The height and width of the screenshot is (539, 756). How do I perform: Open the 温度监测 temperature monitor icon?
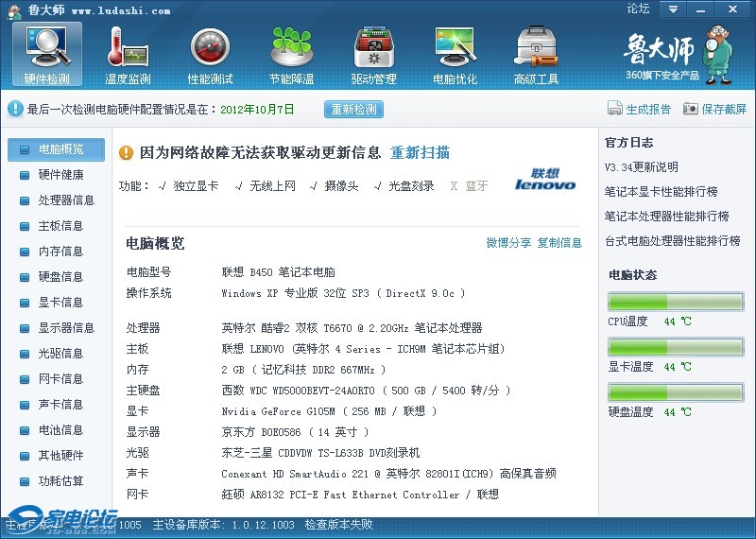click(128, 49)
